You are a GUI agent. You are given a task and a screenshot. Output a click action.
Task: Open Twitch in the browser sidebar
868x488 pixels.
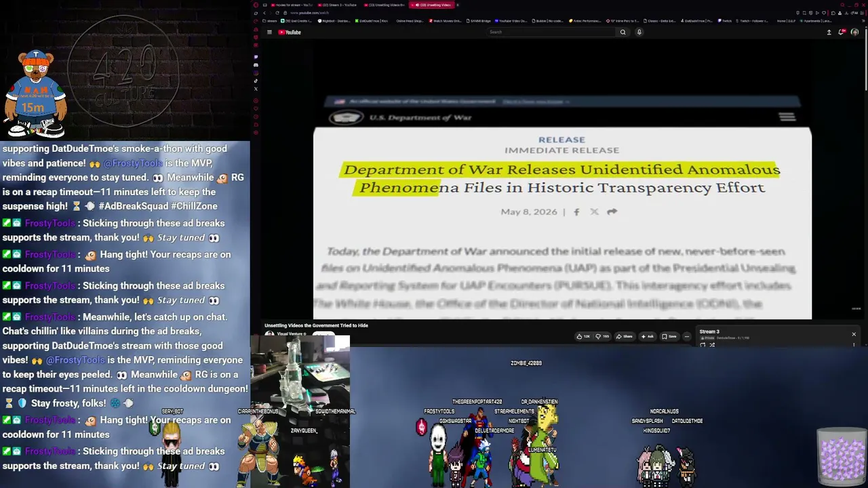point(256,57)
